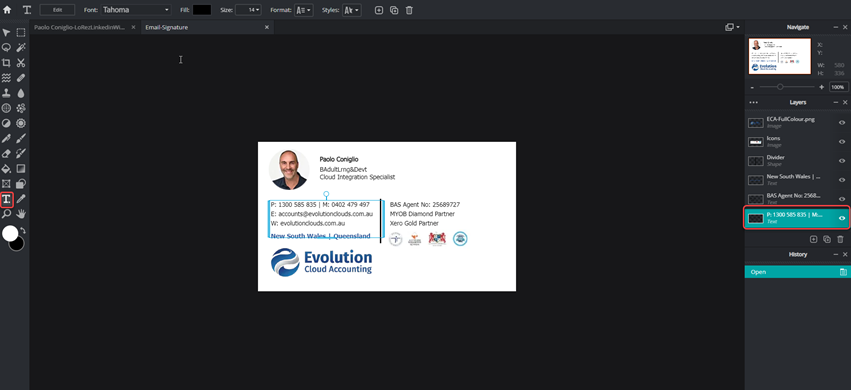Select the Marquee selection tool
The width and height of the screenshot is (851, 390).
[21, 33]
